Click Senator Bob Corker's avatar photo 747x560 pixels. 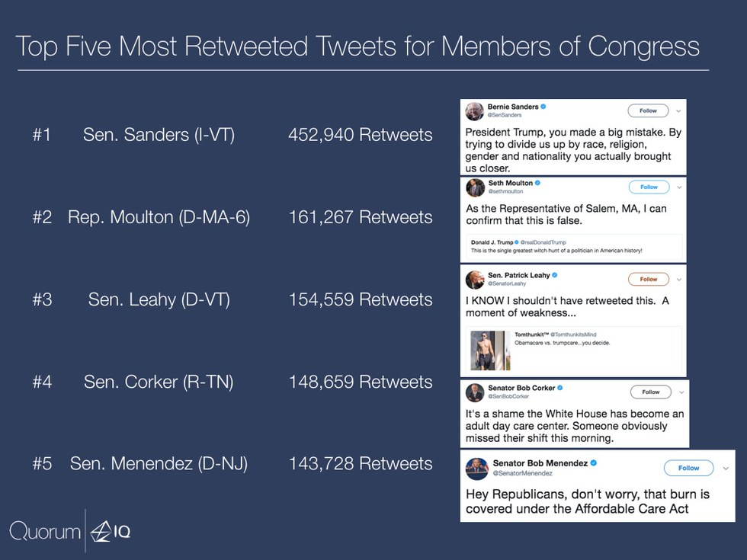[475, 392]
